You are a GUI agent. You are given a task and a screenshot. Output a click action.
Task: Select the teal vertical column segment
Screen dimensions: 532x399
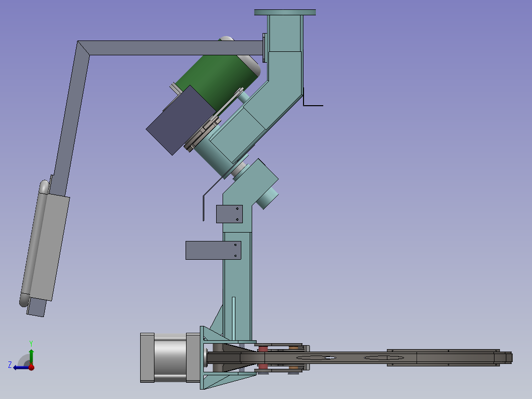tap(237, 286)
